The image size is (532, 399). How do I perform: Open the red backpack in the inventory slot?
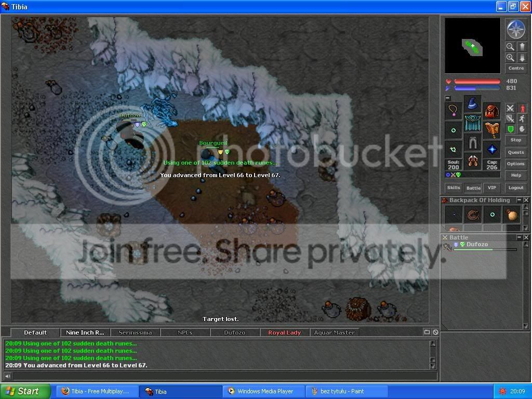491,111
